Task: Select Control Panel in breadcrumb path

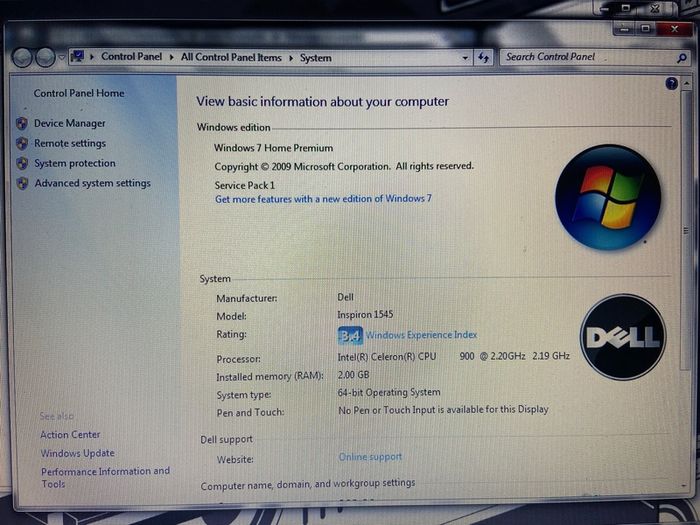Action: click(x=131, y=56)
